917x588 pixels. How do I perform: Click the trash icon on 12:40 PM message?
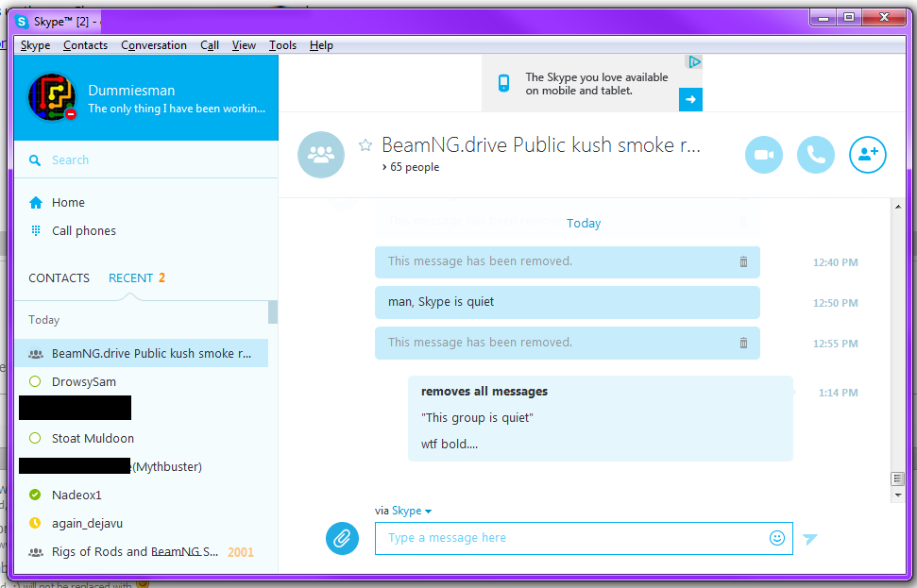coord(743,261)
